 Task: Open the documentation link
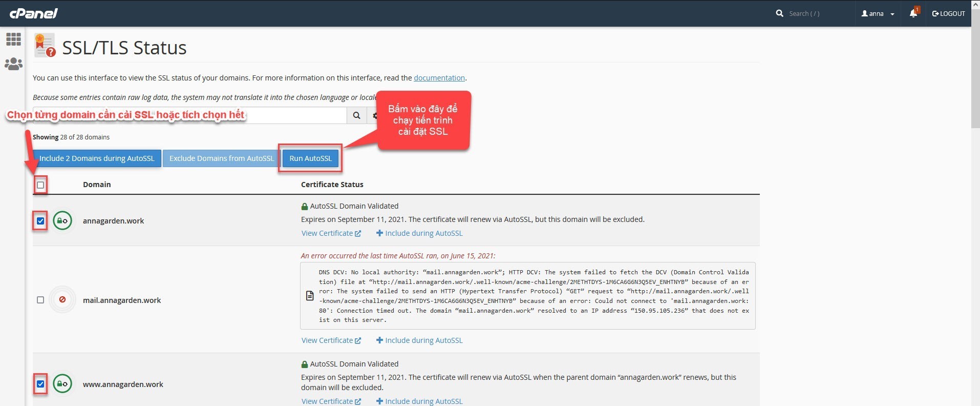point(439,78)
